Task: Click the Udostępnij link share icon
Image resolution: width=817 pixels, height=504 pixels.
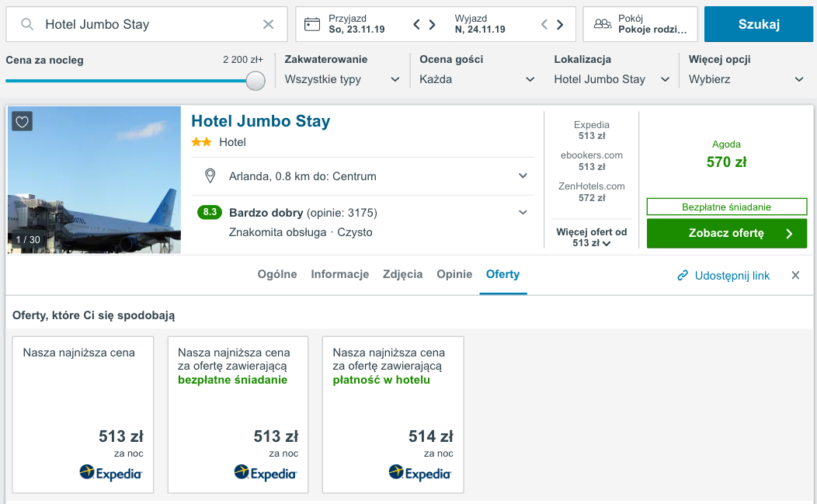Action: coord(683,275)
